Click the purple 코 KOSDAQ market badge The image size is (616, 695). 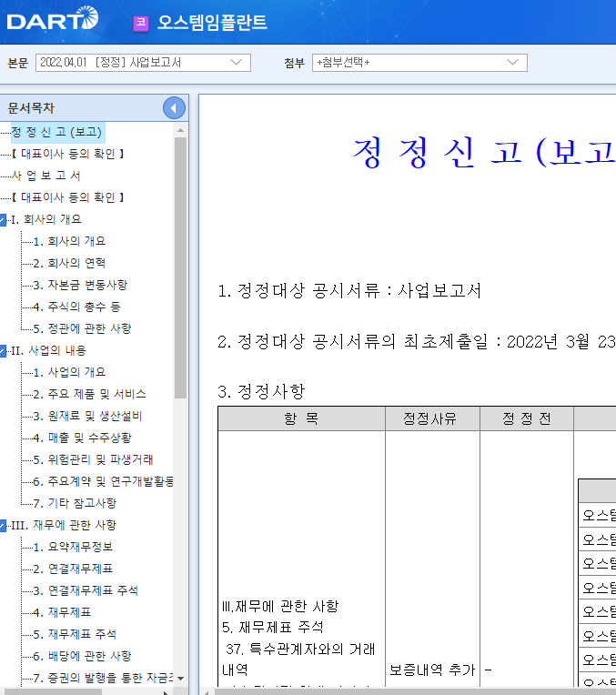coord(141,23)
